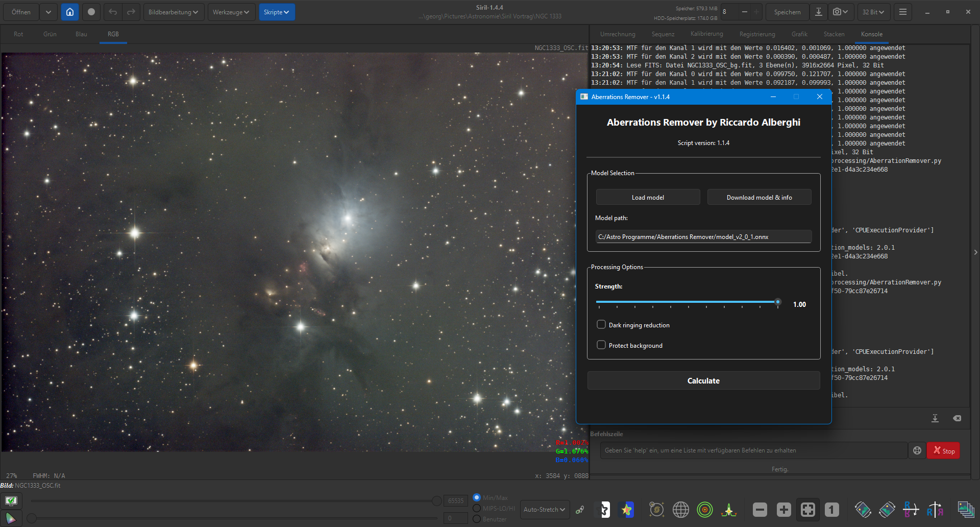
Task: Click the Öffnen open button
Action: click(x=21, y=12)
